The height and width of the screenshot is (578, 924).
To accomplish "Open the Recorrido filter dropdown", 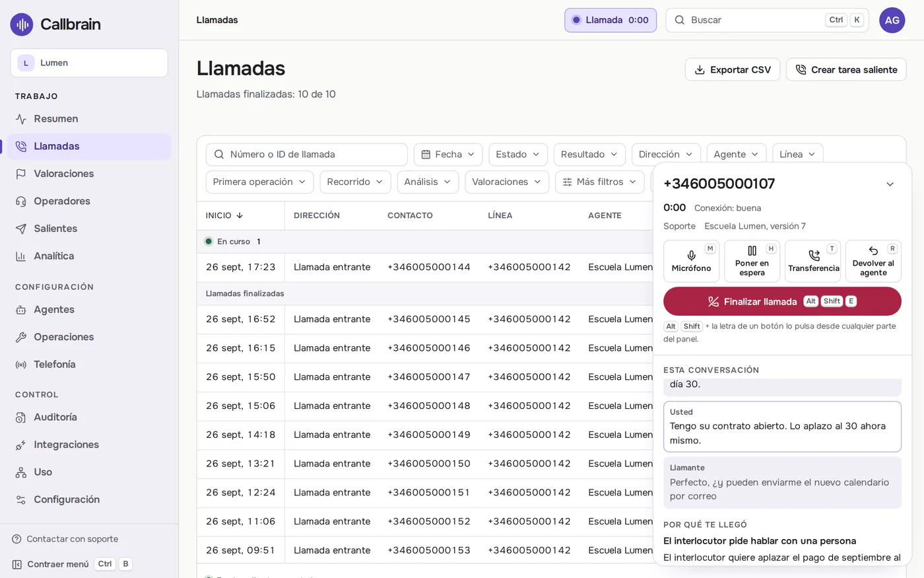I will coord(355,182).
